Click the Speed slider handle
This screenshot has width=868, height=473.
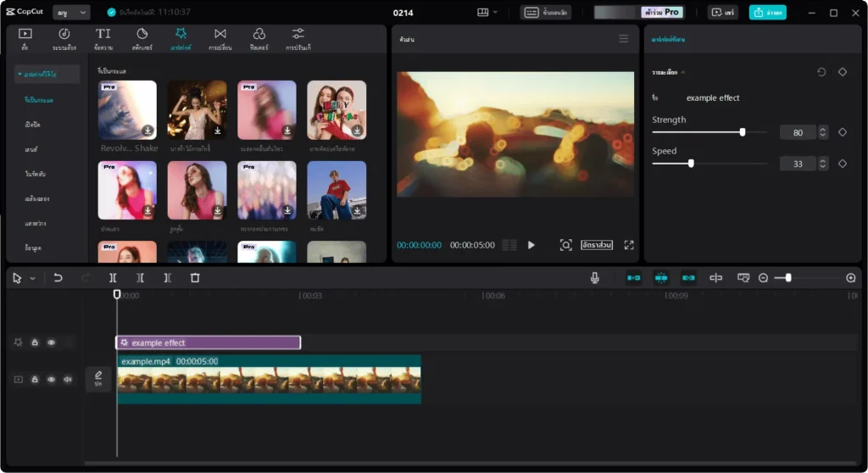pyautogui.click(x=691, y=164)
